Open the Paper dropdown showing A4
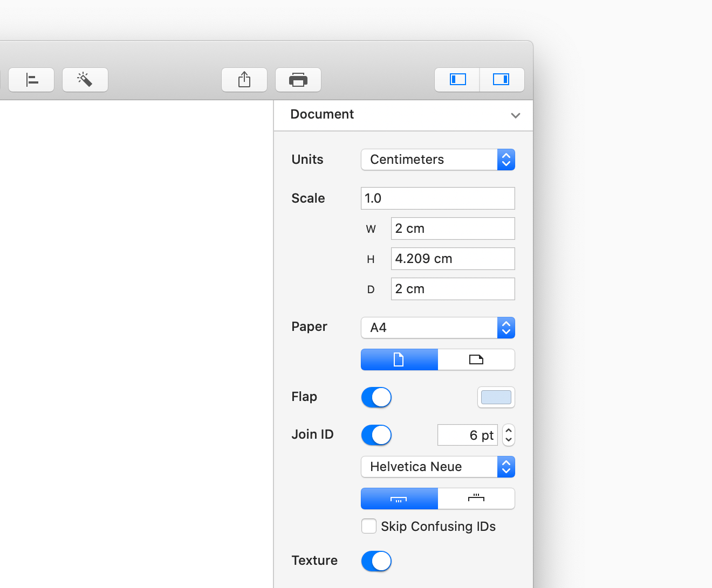 [x=438, y=328]
